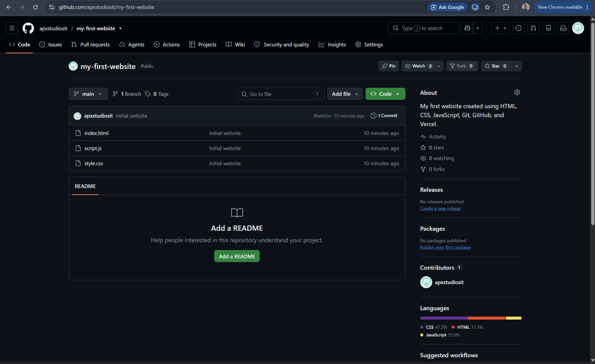The width and height of the screenshot is (595, 364).
Task: Open the notifications inbox icon
Action: (x=563, y=28)
